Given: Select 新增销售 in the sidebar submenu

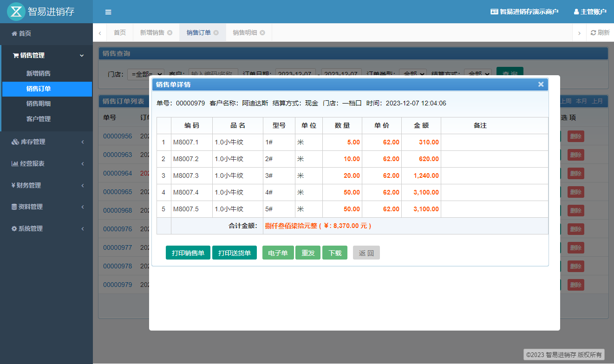Looking at the screenshot, I should (47, 73).
